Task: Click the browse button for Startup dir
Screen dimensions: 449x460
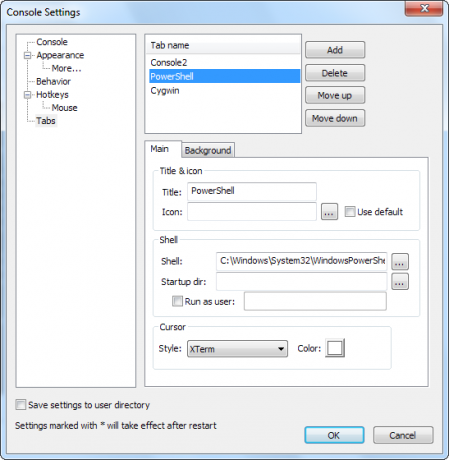Action: pyautogui.click(x=400, y=282)
